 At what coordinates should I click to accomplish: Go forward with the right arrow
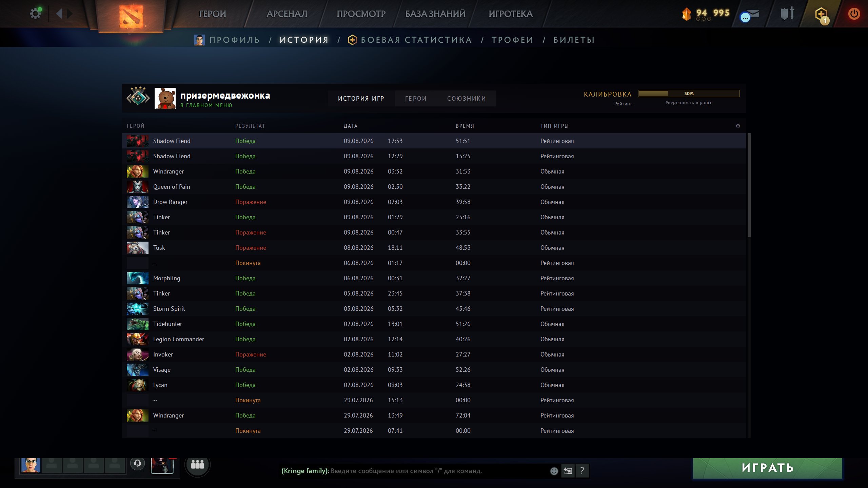pyautogui.click(x=70, y=14)
